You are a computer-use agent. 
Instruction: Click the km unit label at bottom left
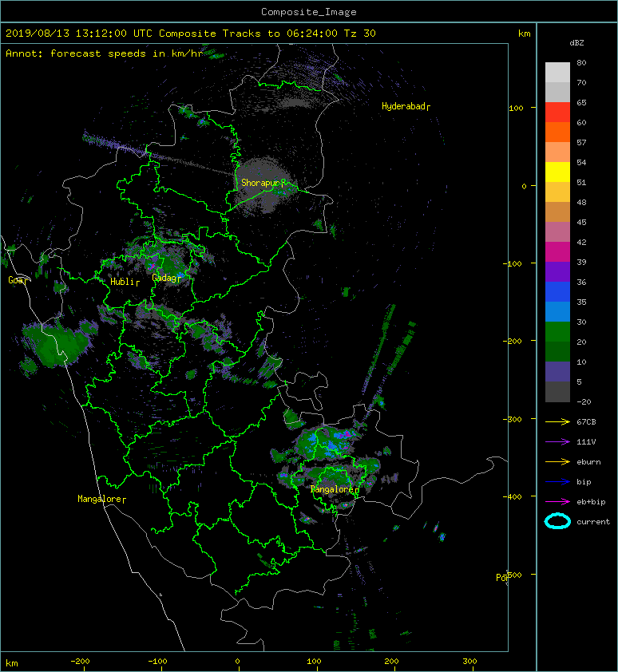[x=12, y=663]
